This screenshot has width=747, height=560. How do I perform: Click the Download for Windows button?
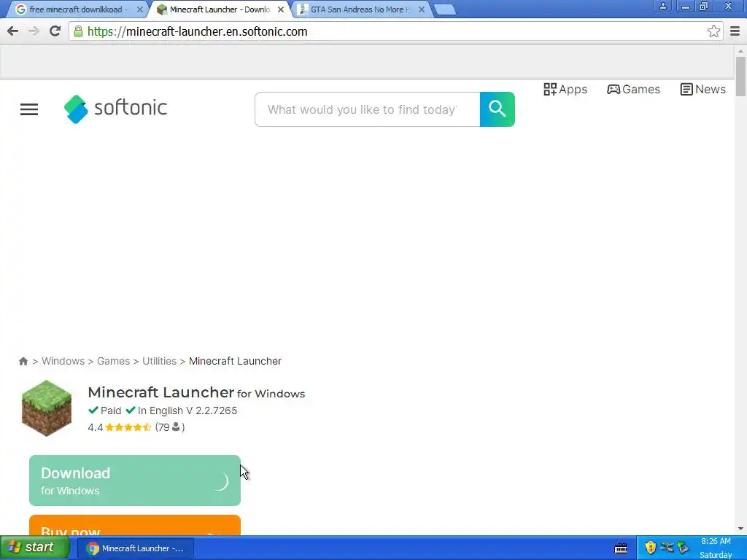135,481
